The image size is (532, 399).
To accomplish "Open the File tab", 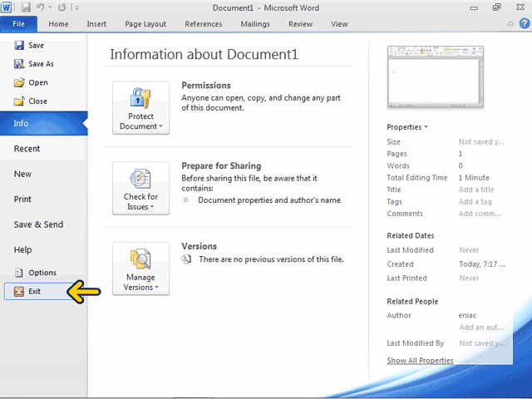I will (x=18, y=24).
